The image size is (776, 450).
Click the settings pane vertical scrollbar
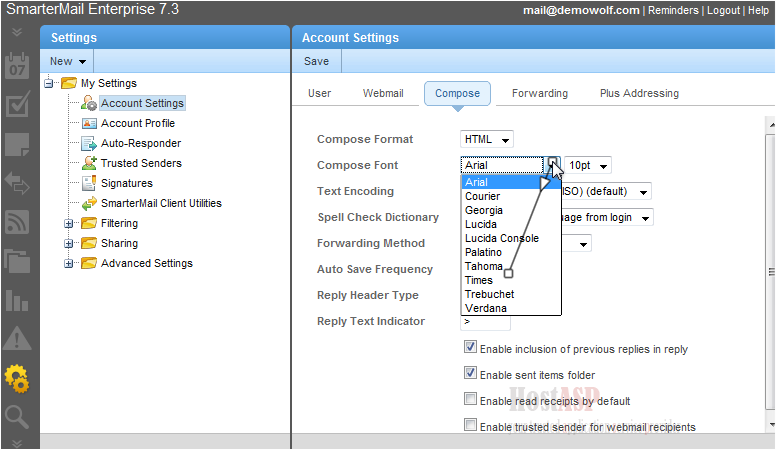(770, 272)
